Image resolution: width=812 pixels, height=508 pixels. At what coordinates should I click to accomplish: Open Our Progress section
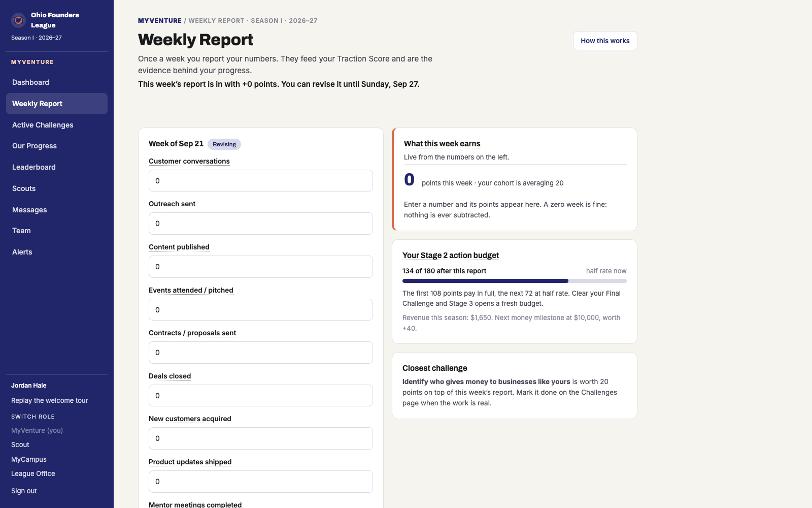pos(57,146)
